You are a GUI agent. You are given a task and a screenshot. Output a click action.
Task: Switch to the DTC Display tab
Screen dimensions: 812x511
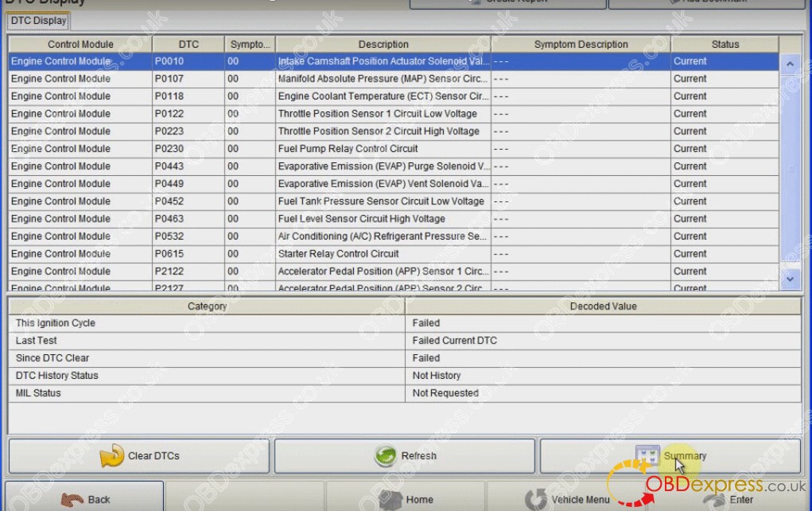37,22
